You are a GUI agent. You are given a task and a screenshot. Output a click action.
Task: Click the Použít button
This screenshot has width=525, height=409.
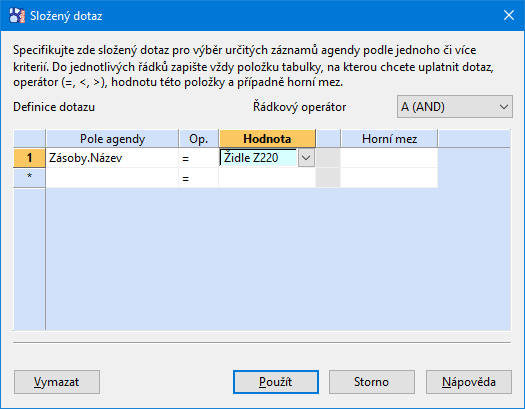(x=276, y=382)
